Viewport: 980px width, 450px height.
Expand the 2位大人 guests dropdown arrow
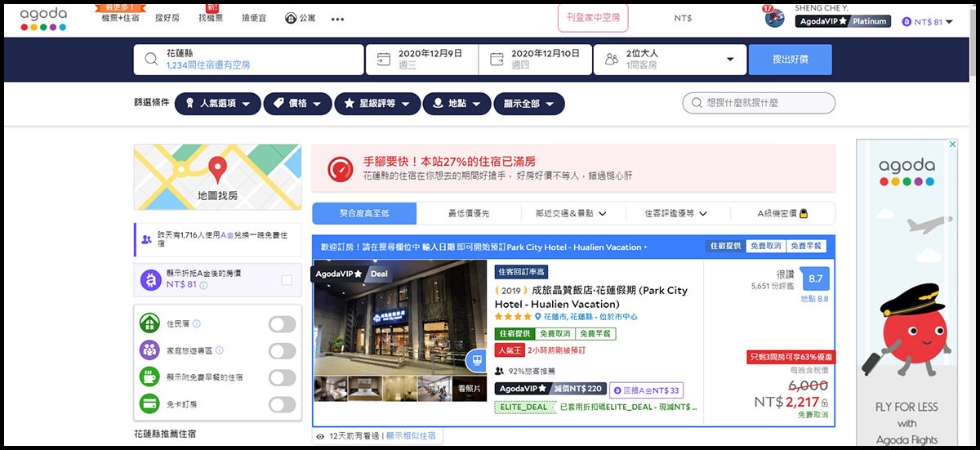[x=730, y=60]
